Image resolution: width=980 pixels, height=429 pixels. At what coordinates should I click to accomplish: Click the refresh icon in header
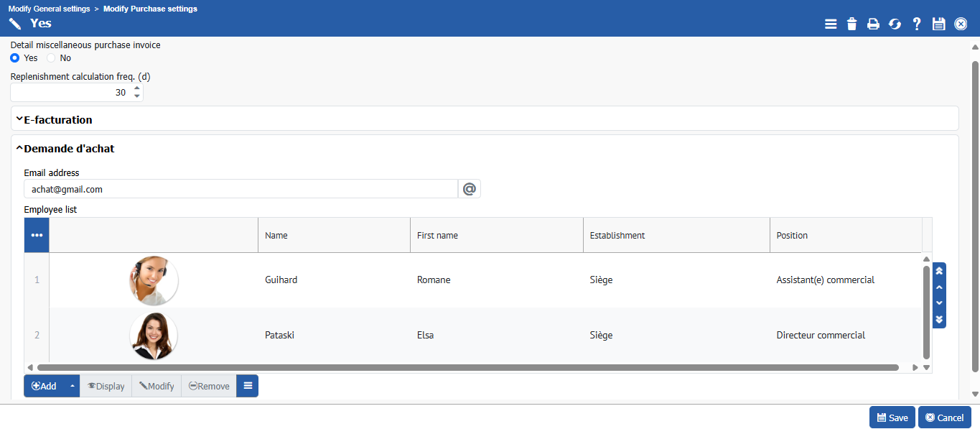click(x=895, y=24)
